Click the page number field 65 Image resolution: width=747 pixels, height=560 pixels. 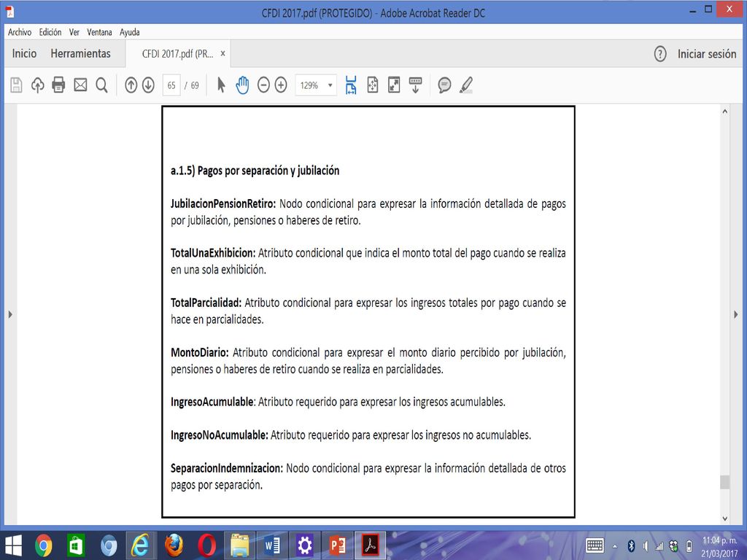coord(171,85)
